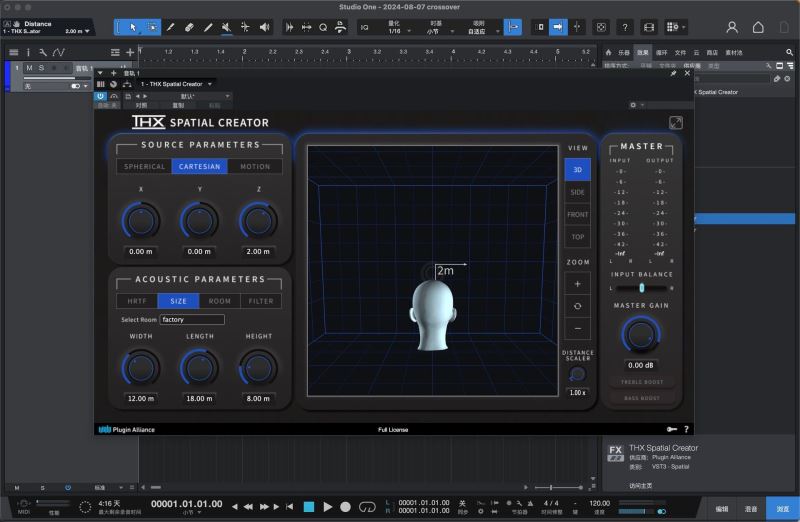Select the Eraser tool
This screenshot has width=800, height=522.
point(189,27)
